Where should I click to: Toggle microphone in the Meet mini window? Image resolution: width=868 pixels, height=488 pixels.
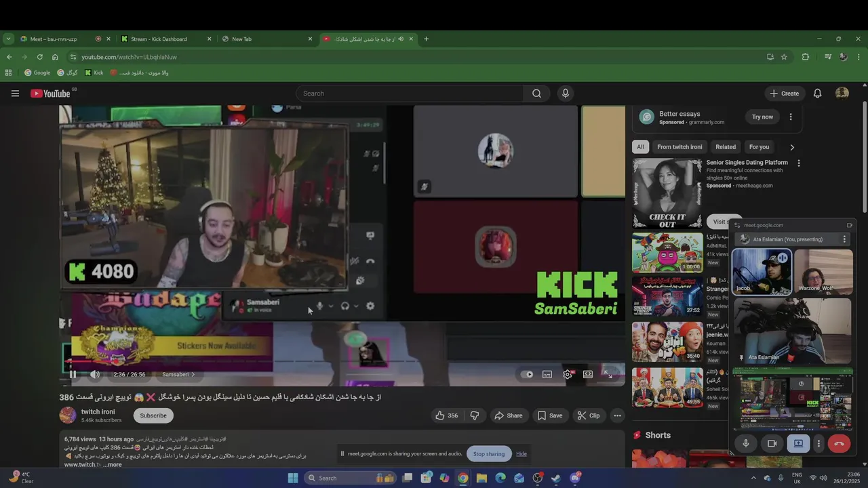click(746, 443)
